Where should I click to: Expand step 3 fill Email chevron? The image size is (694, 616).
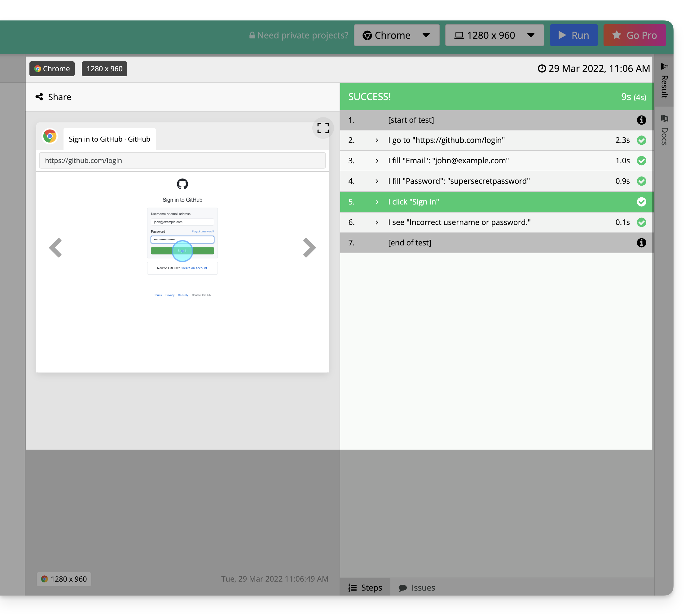[376, 161]
